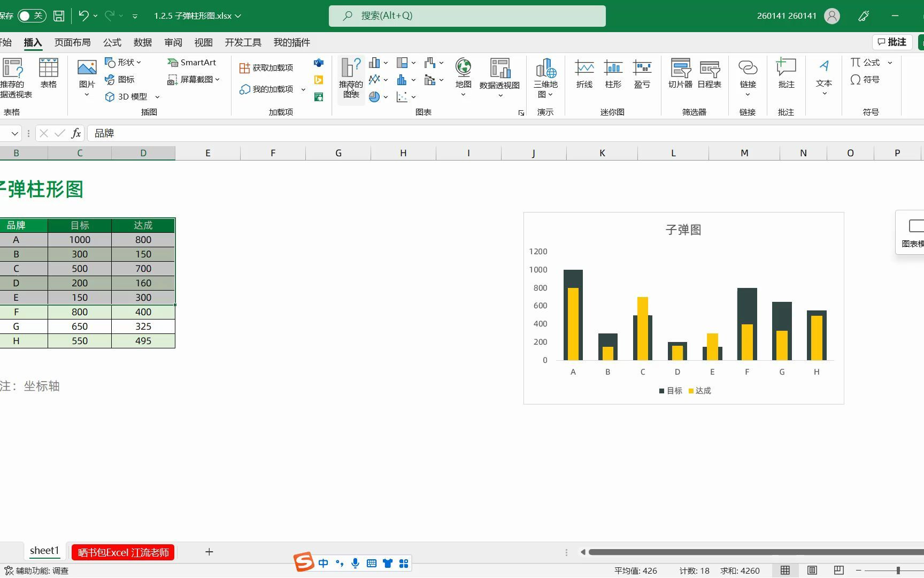Insert a 折线 sparkline

[584, 74]
